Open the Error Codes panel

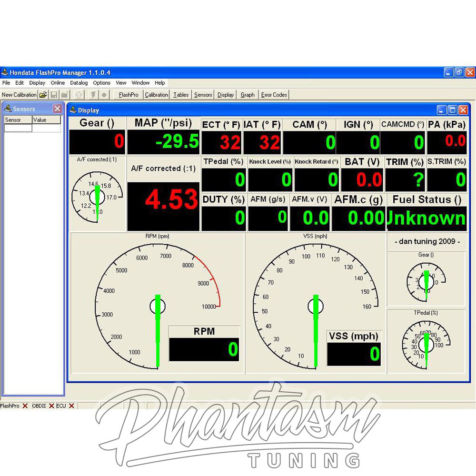click(x=274, y=94)
